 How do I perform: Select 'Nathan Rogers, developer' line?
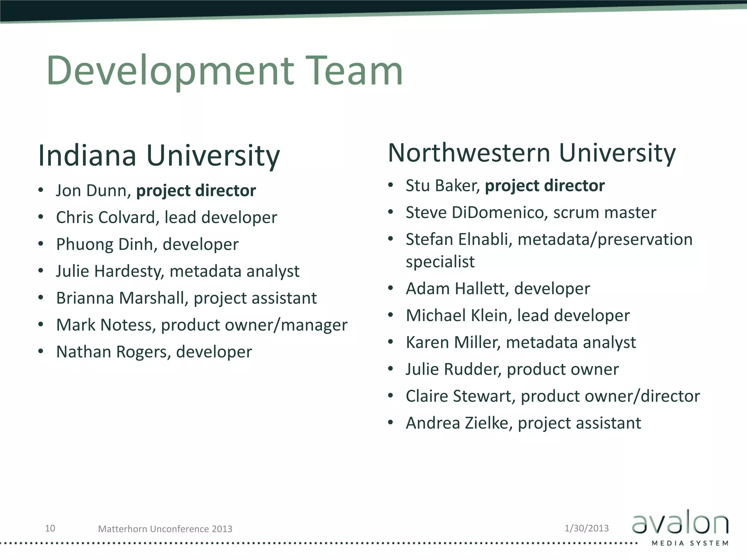pyautogui.click(x=154, y=352)
